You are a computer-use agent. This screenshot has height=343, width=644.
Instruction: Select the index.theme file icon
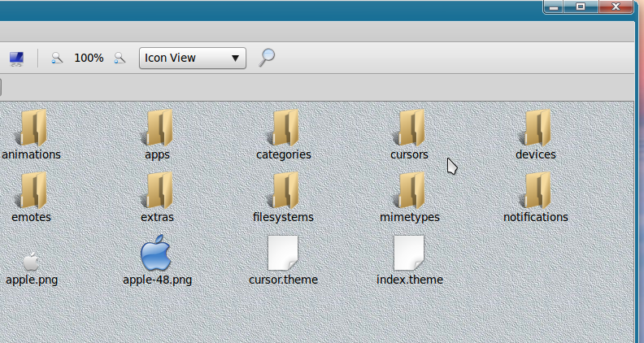[409, 253]
